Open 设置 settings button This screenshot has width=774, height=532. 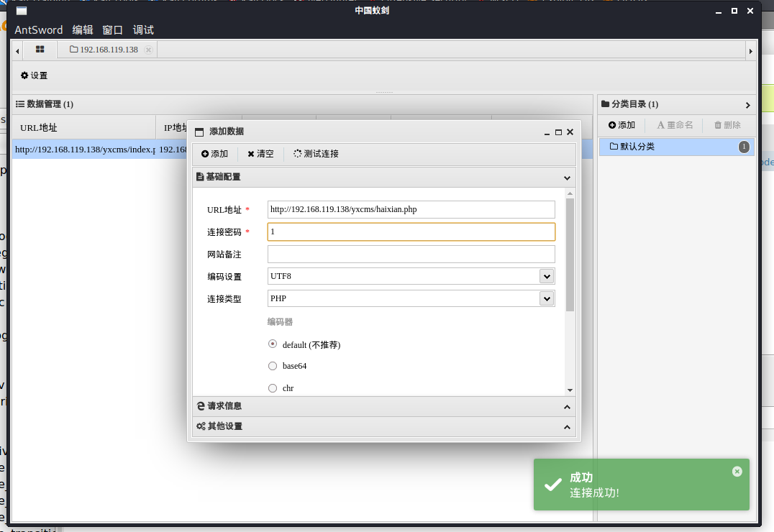click(34, 75)
